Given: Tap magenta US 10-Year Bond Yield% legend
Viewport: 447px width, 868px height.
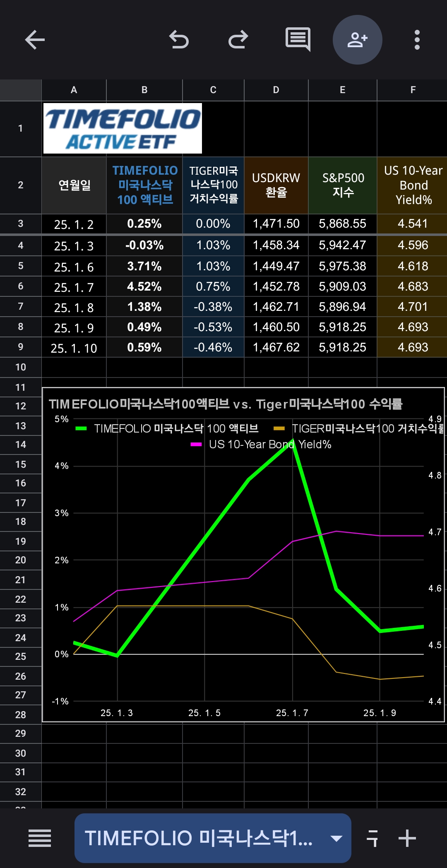Looking at the screenshot, I should point(261,445).
